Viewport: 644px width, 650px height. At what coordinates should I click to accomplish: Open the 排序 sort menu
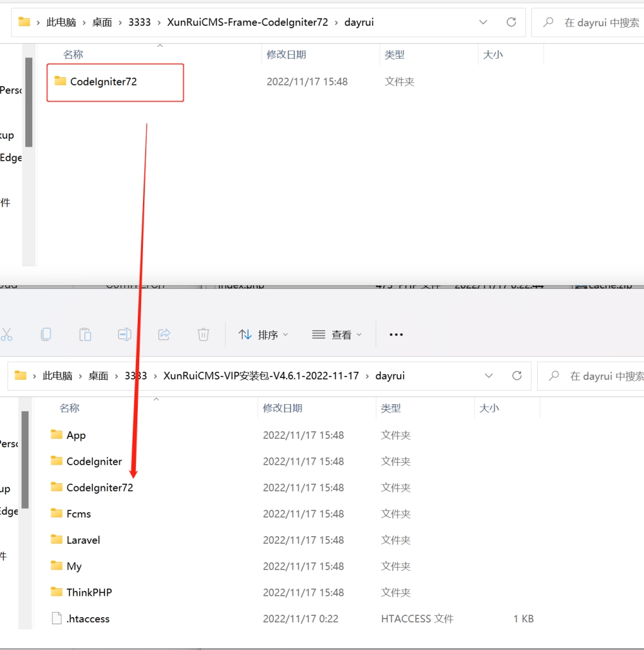263,335
